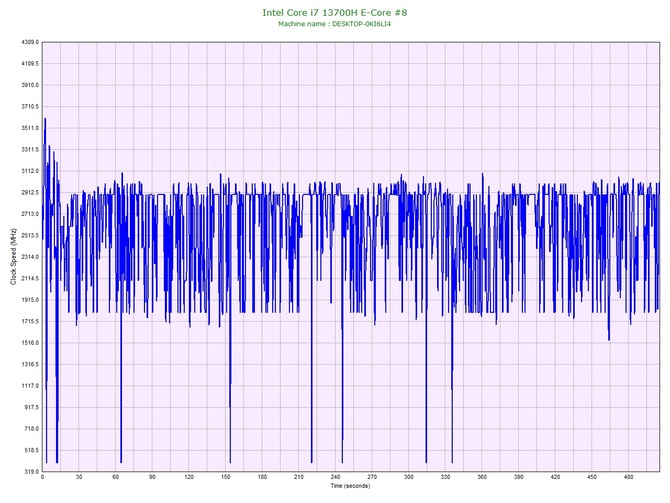This screenshot has height=503, width=670.
Task: Click the 3112.0 y-axis value
Action: click(30, 171)
